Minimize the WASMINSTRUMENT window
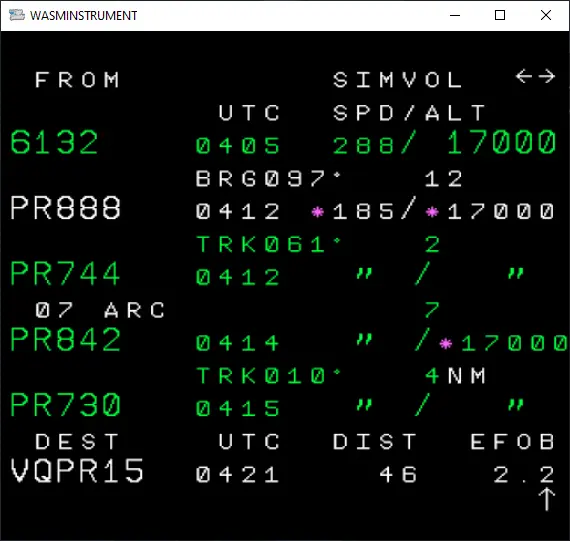The width and height of the screenshot is (570, 541). point(455,15)
